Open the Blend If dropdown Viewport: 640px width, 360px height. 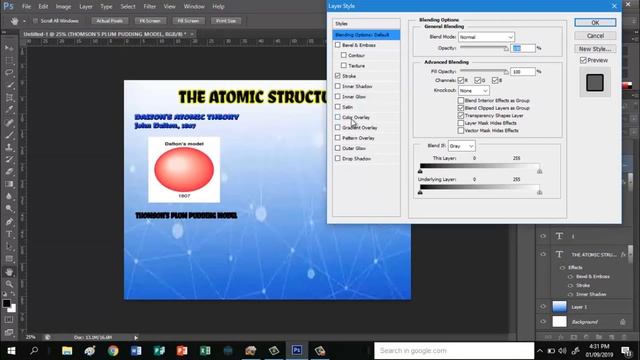point(462,146)
